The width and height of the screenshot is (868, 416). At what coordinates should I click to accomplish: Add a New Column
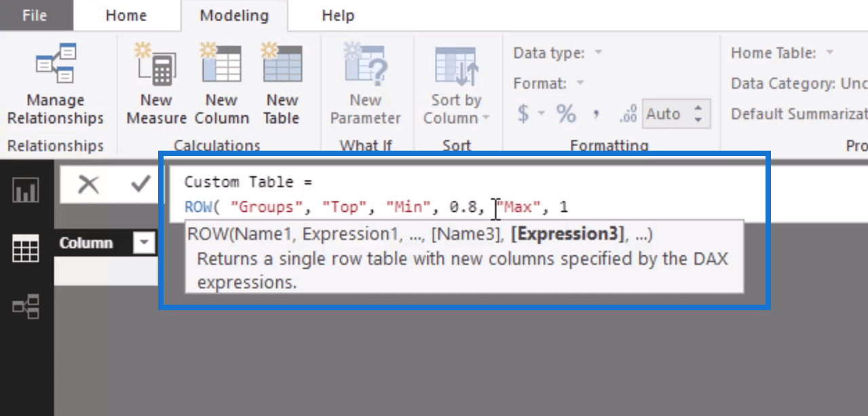coord(221,85)
